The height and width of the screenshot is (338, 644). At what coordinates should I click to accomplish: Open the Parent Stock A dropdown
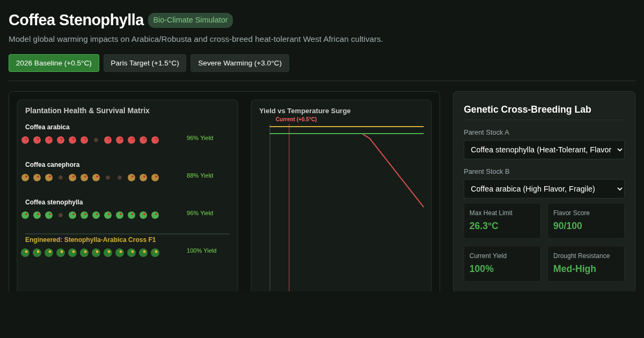[544, 150]
